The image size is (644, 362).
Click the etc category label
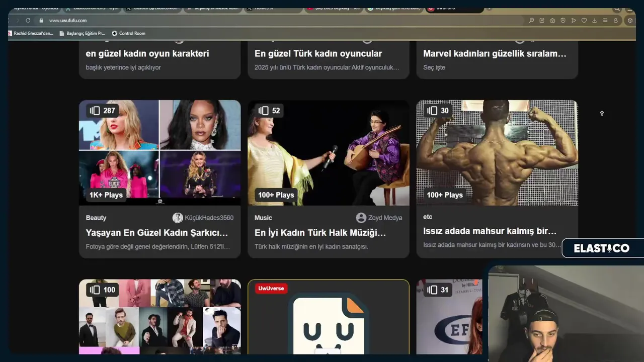[x=428, y=217]
